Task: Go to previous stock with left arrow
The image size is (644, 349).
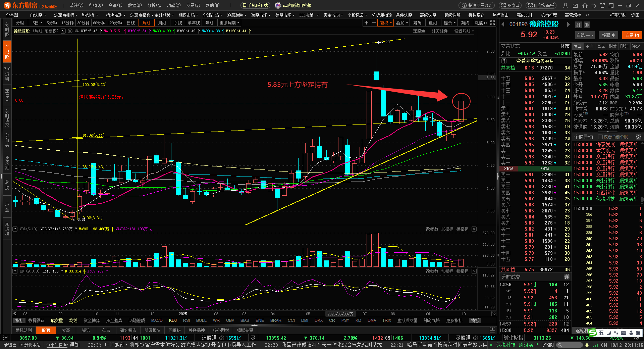Action: (503, 24)
